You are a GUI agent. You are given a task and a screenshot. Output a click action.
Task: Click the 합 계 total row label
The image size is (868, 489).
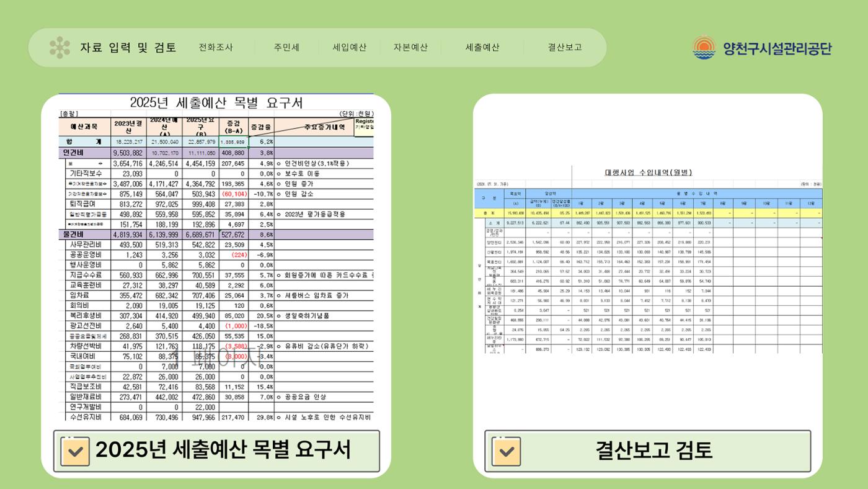[x=84, y=142]
